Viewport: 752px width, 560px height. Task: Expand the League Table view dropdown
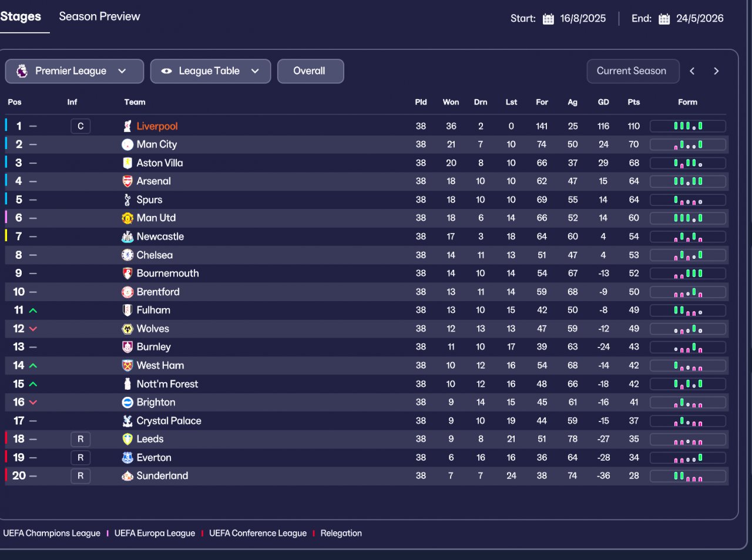[x=210, y=71]
